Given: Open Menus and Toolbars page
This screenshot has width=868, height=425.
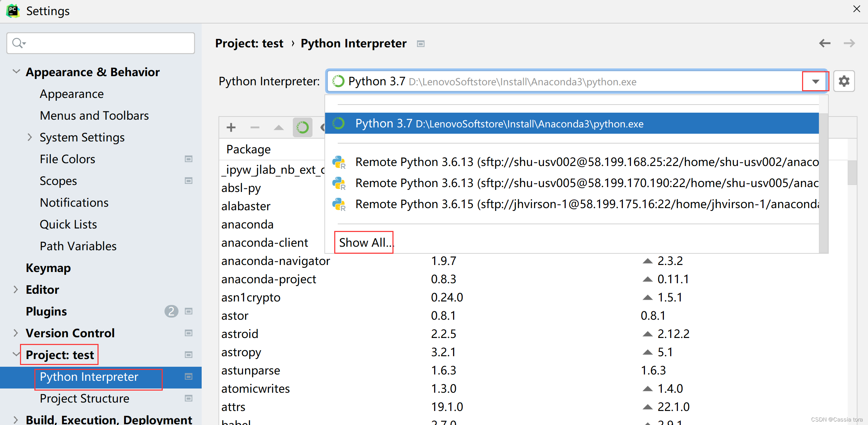Looking at the screenshot, I should (x=94, y=115).
